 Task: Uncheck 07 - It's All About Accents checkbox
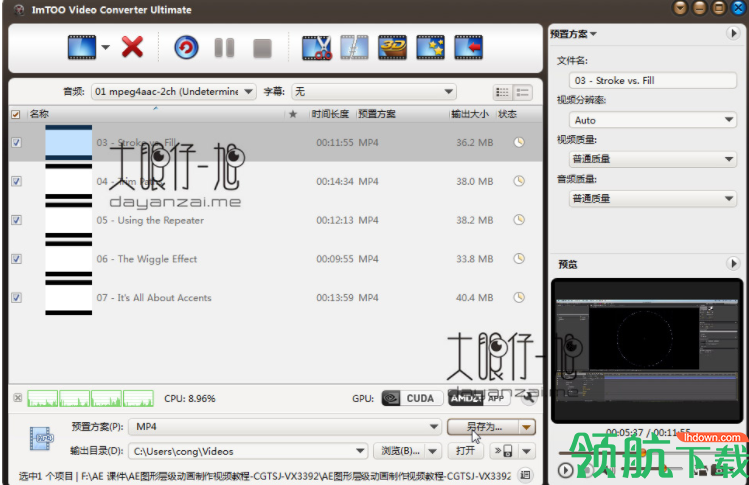tap(16, 297)
